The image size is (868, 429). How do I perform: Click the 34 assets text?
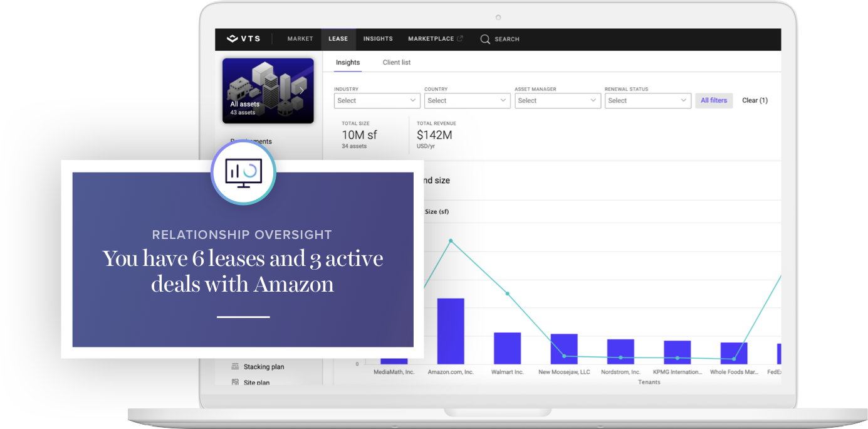(354, 146)
